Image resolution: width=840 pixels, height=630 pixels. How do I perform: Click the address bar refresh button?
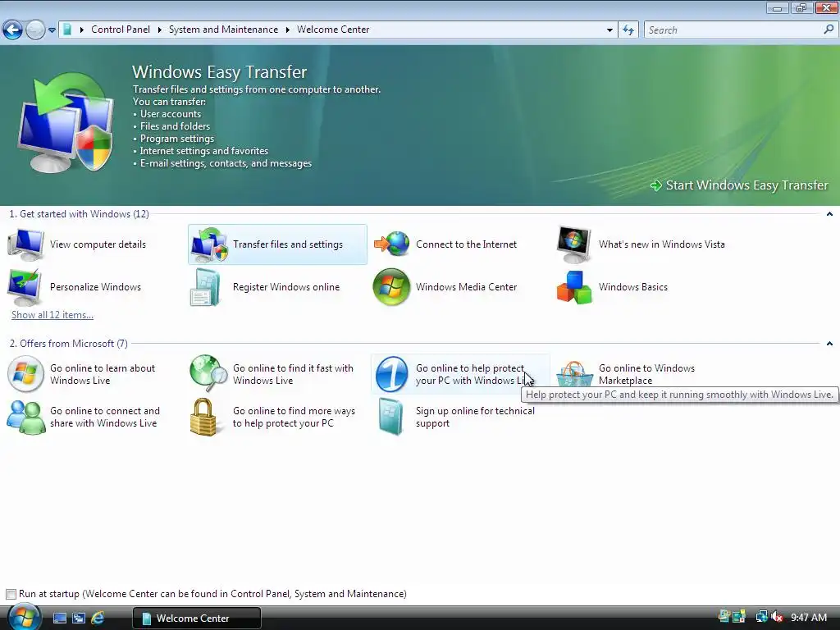tap(628, 30)
